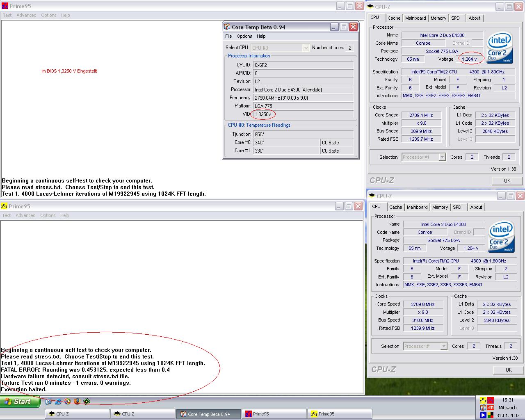Open Test menu in top Prime95 window

click(x=7, y=15)
